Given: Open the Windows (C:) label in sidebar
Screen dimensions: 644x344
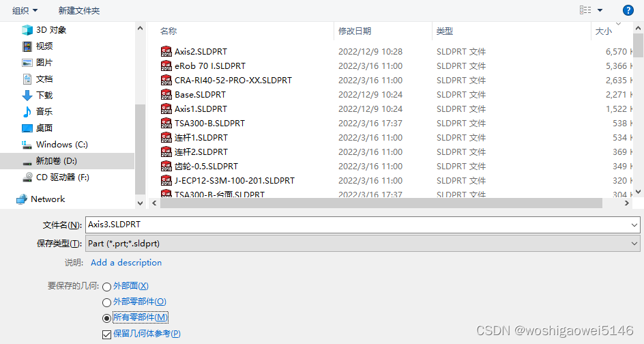Looking at the screenshot, I should 62,145.
